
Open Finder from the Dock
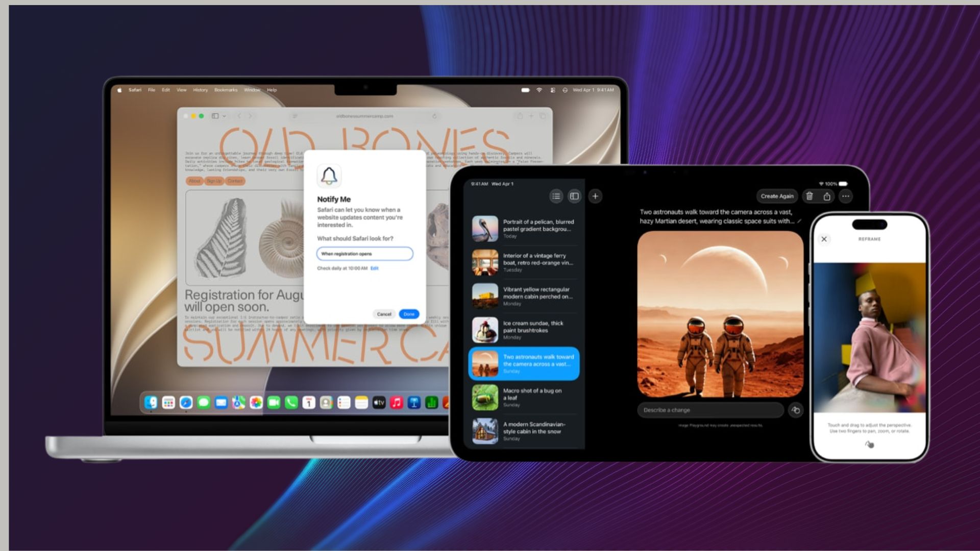[151, 403]
